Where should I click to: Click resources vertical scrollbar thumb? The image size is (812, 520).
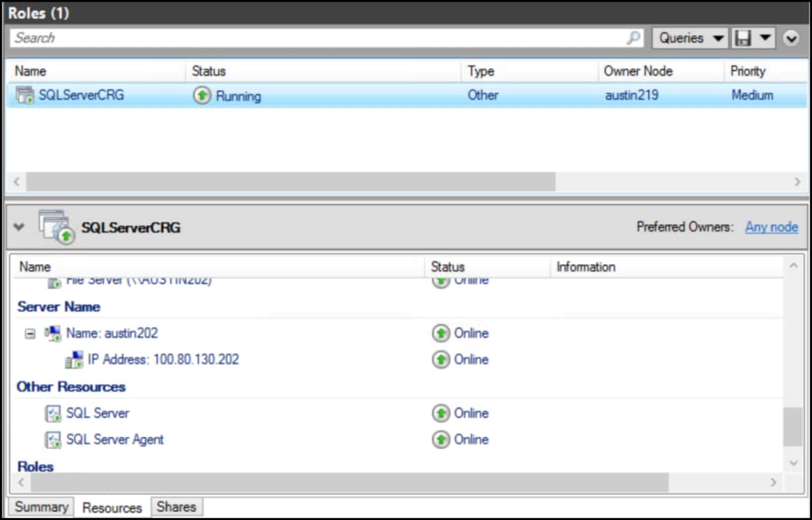tap(793, 426)
